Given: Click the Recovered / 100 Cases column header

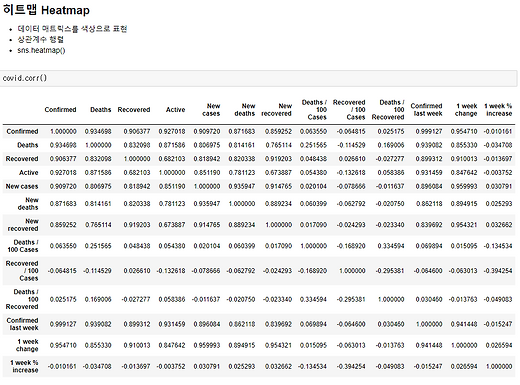Looking at the screenshot, I should click(349, 110).
